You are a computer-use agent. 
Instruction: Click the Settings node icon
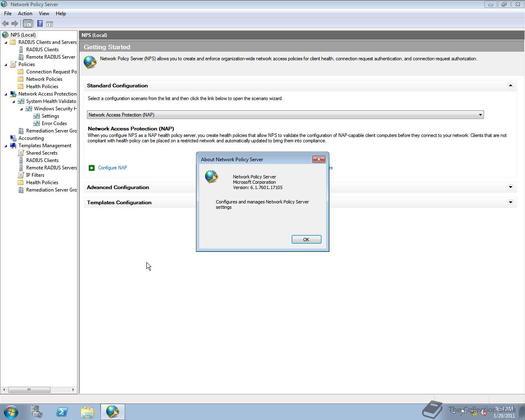37,116
